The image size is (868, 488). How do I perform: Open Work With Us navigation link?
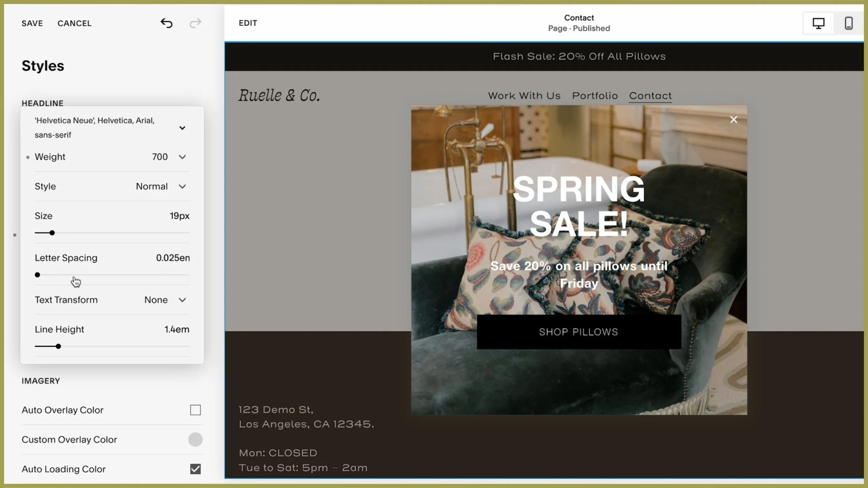(524, 96)
